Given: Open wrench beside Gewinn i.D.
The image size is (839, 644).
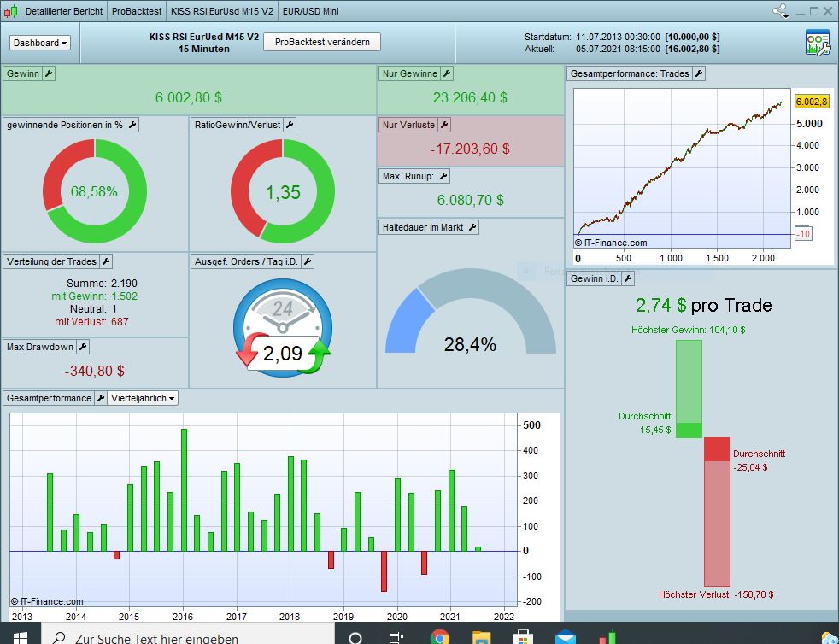Looking at the screenshot, I should (628, 278).
